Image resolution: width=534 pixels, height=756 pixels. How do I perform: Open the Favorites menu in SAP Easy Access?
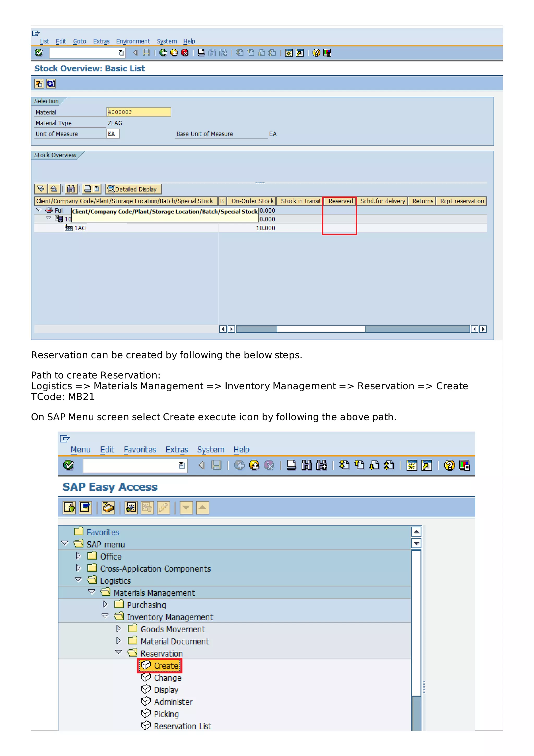point(140,449)
